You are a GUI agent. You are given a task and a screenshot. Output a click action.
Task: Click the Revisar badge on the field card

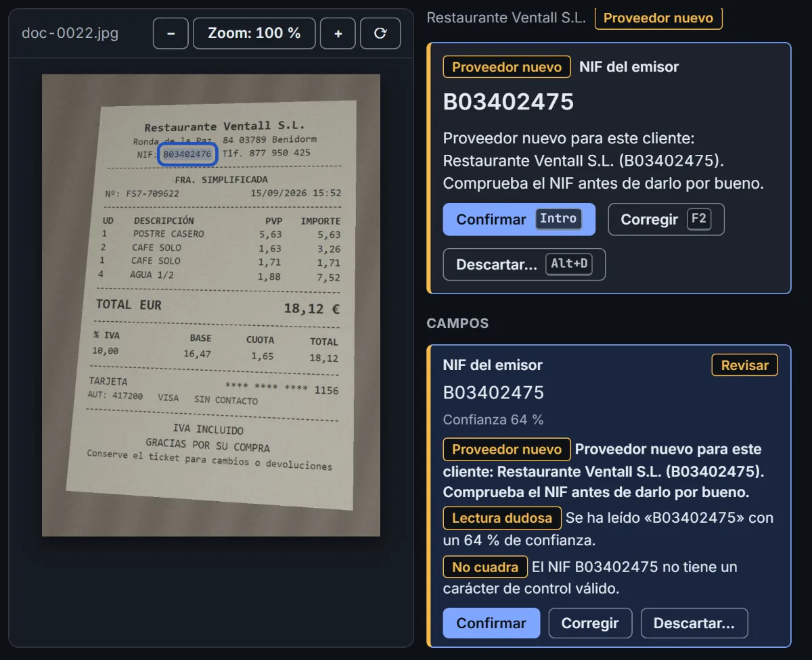click(x=744, y=365)
